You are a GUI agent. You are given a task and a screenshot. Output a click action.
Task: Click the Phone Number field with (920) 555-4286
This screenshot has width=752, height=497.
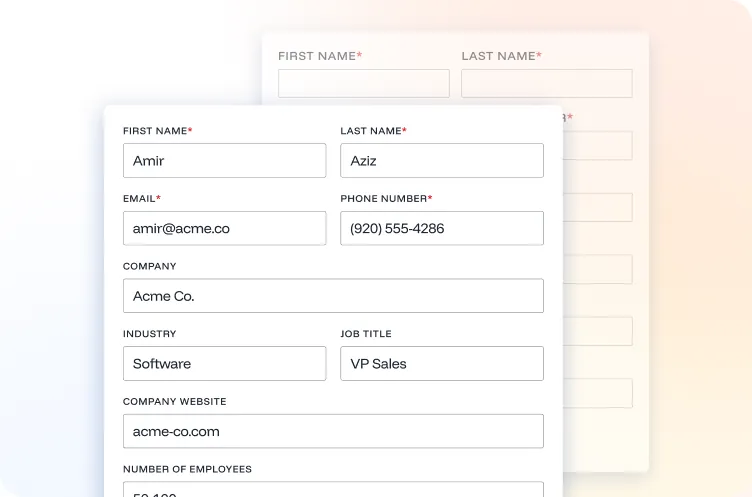[441, 228]
